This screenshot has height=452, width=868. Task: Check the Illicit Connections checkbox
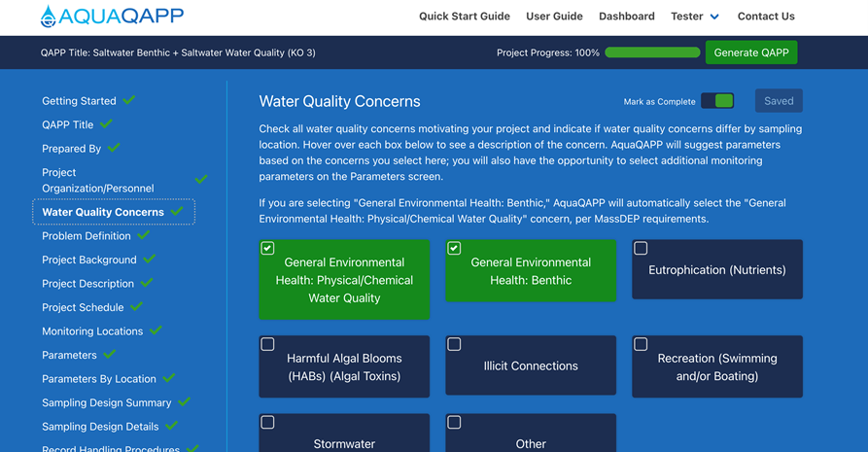454,344
